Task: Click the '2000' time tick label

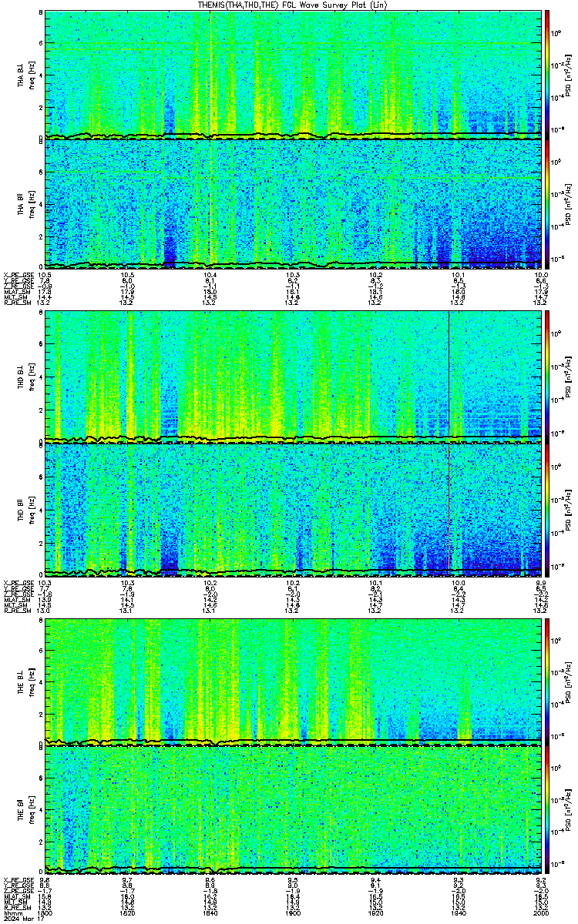Action: click(x=541, y=913)
